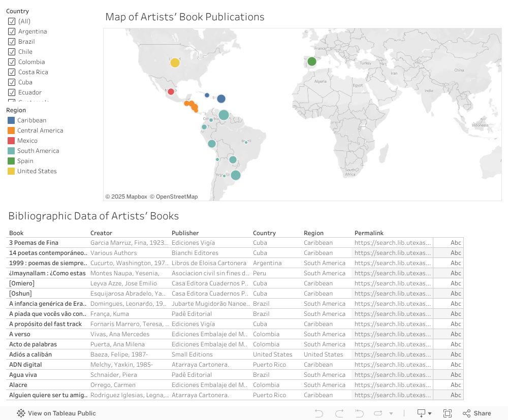Open permalink for 3 Poemas de Fina
Image resolution: width=508 pixels, height=420 pixels.
pos(394,243)
